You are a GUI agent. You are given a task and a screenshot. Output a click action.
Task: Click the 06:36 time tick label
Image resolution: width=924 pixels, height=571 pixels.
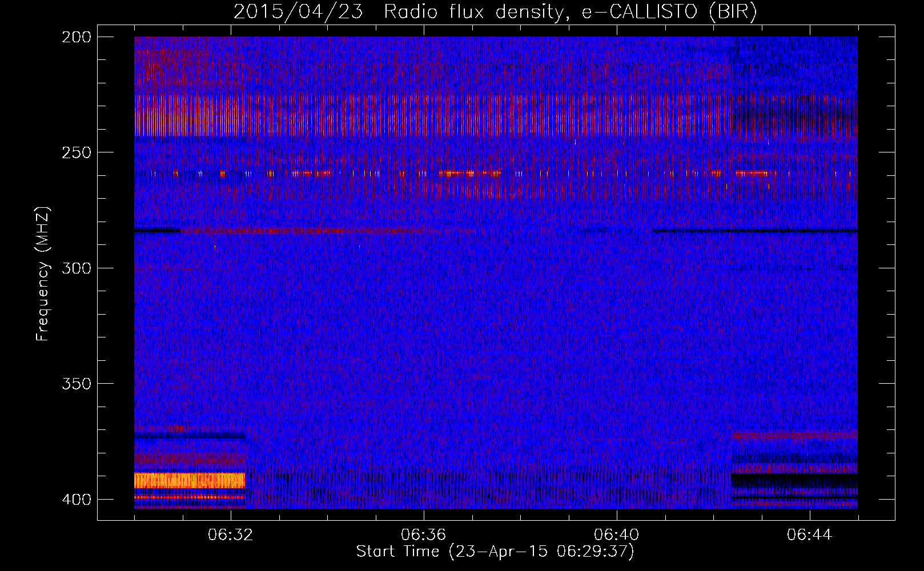(424, 535)
